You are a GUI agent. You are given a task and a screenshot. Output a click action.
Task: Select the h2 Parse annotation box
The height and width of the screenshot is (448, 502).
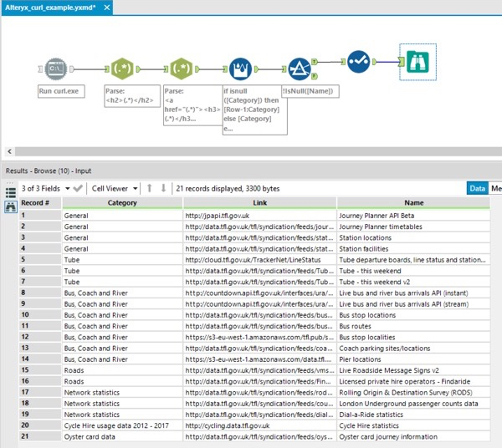pos(132,95)
